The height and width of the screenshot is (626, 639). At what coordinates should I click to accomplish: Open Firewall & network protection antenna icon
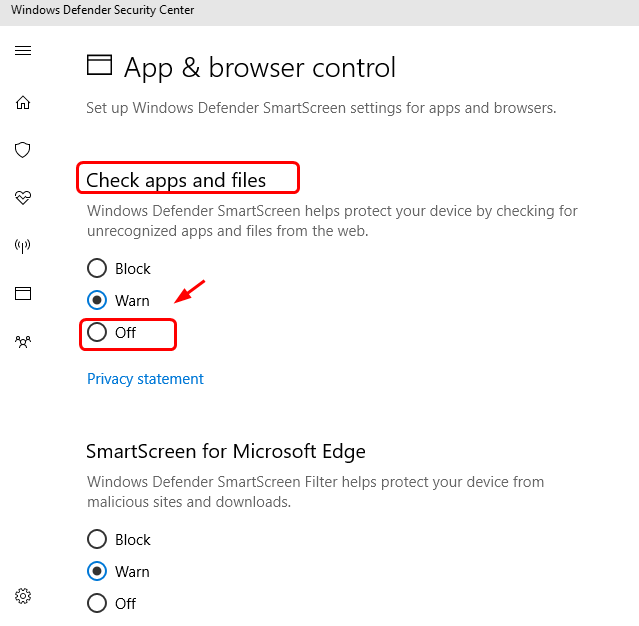23,246
